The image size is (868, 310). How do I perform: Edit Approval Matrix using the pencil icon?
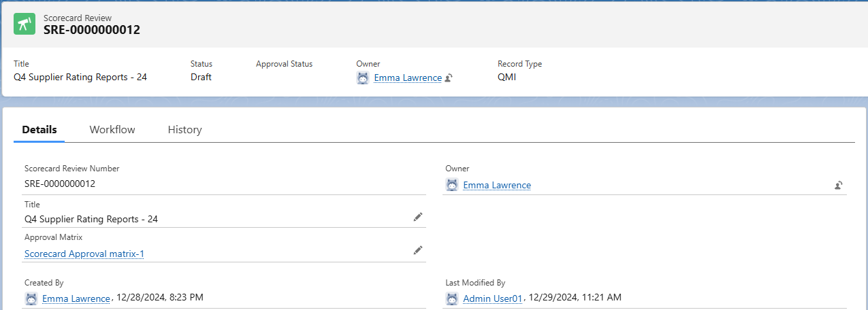(418, 251)
